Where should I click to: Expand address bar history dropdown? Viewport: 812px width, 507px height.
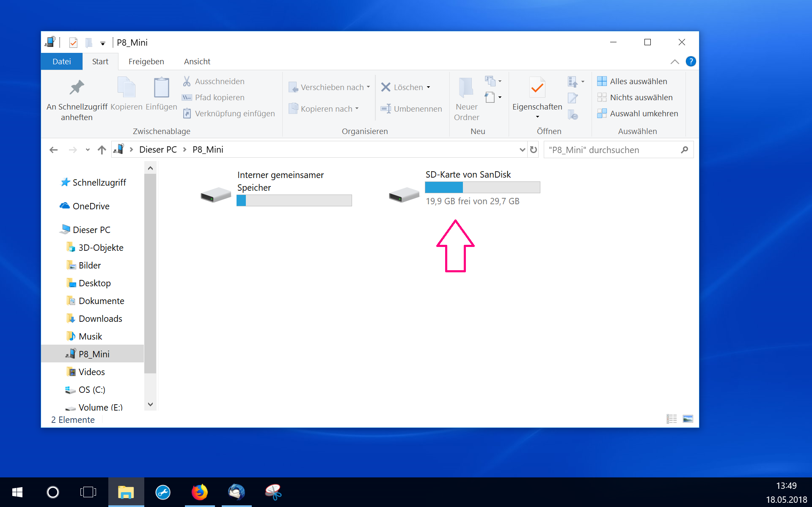coord(522,150)
